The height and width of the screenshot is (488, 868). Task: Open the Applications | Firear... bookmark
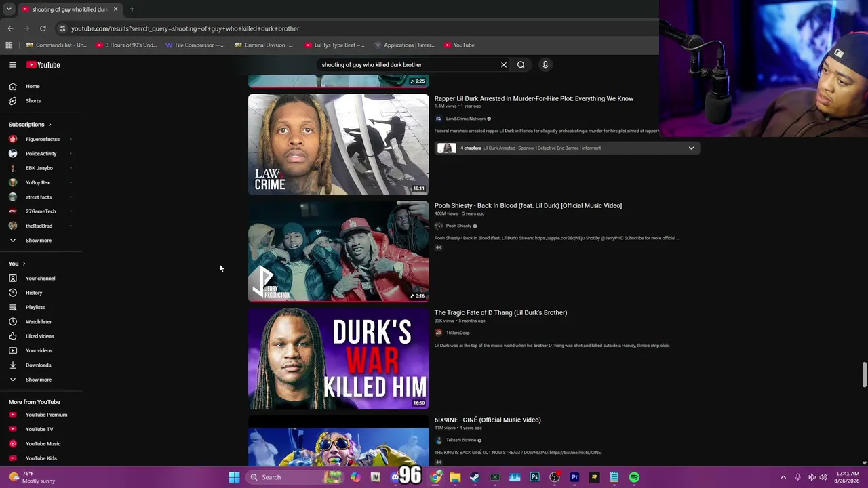point(405,45)
